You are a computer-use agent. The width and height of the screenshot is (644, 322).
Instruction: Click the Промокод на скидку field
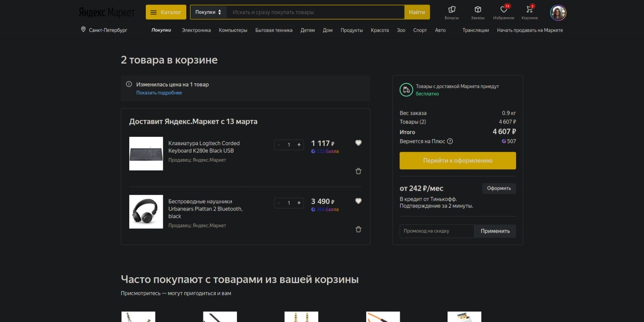pyautogui.click(x=437, y=231)
